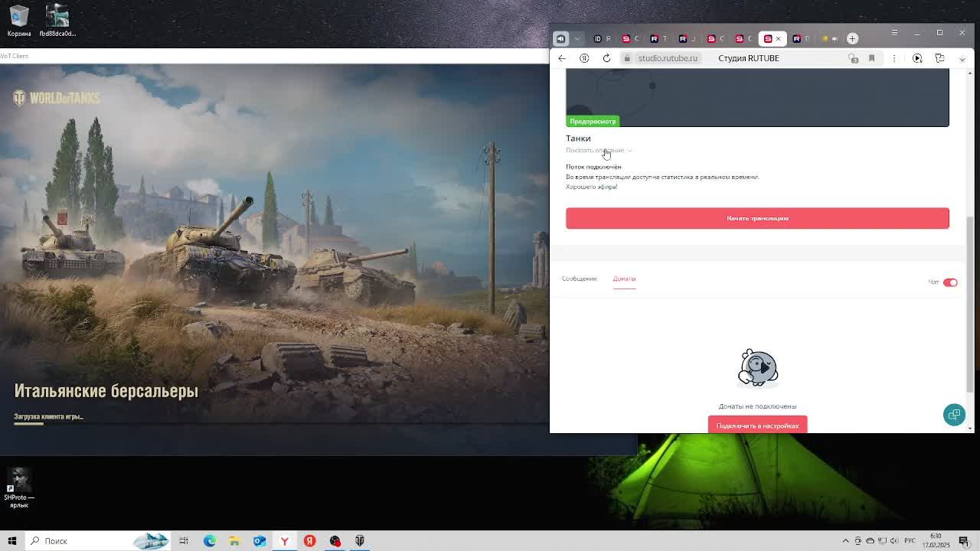980x551 pixels.
Task: Open the OBS taskbar icon
Action: pyautogui.click(x=335, y=541)
